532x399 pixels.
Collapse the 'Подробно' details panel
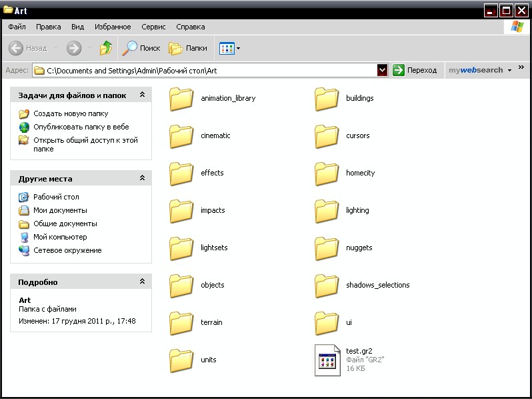(142, 282)
